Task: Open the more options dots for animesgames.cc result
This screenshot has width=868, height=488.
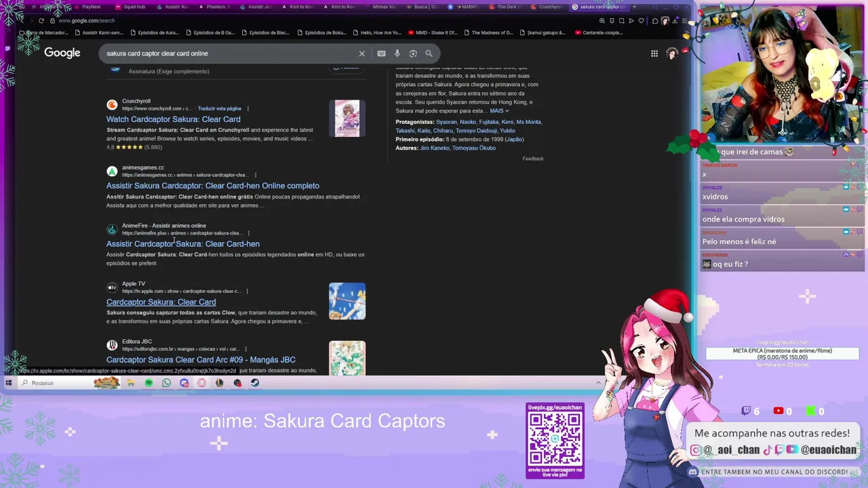Action: coord(255,175)
